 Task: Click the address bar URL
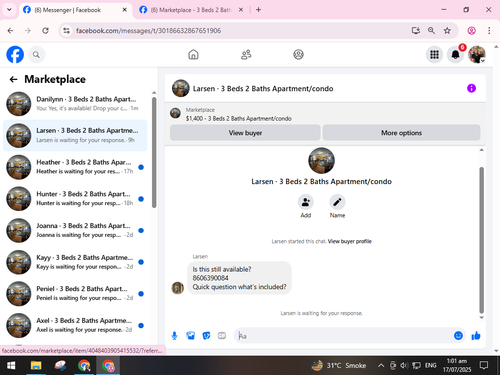(148, 31)
